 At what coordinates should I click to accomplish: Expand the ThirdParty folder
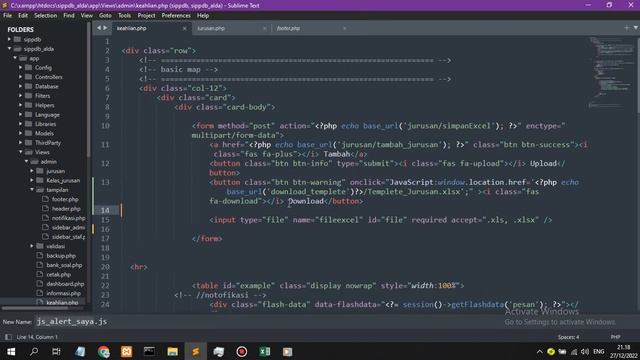(x=21, y=142)
